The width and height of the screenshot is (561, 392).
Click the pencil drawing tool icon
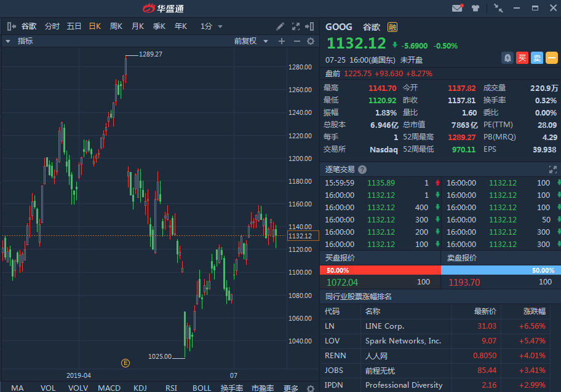pos(280,26)
